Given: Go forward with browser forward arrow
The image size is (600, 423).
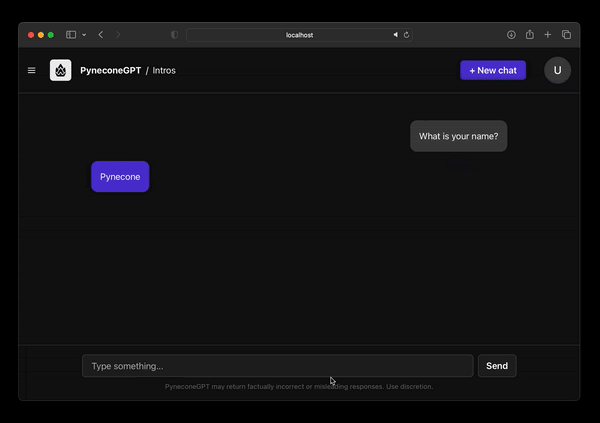Looking at the screenshot, I should point(118,35).
